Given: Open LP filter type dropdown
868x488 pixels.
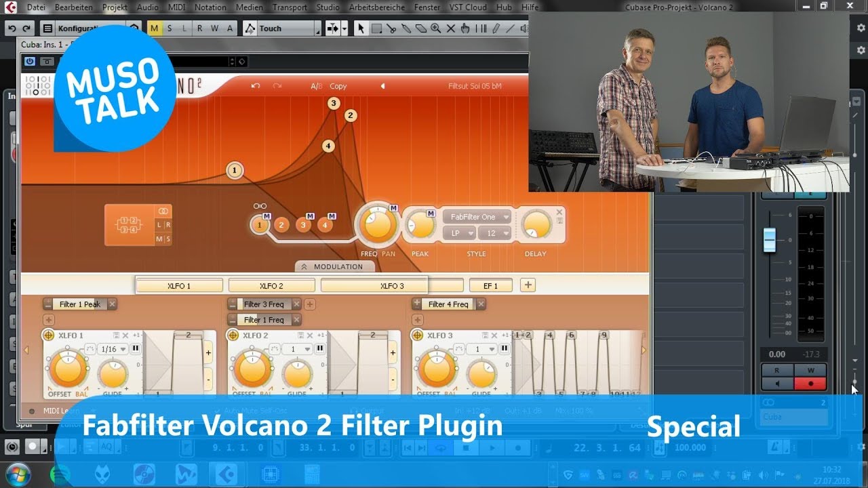Looking at the screenshot, I should pyautogui.click(x=459, y=233).
